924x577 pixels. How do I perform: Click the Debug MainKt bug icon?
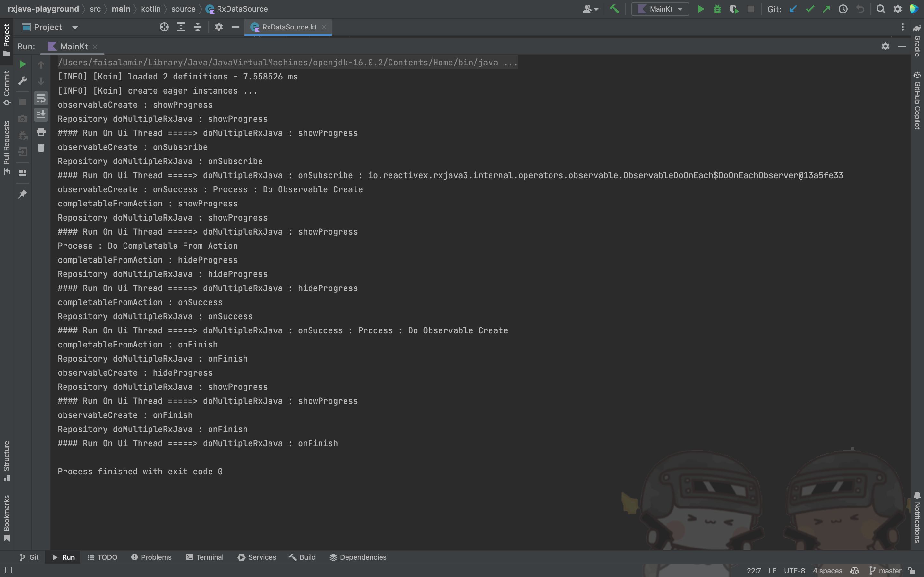click(717, 9)
